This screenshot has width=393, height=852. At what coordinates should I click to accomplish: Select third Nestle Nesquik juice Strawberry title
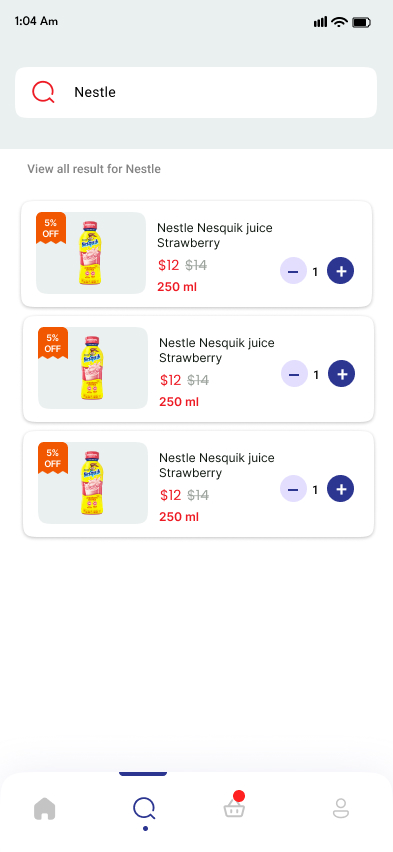(x=216, y=465)
